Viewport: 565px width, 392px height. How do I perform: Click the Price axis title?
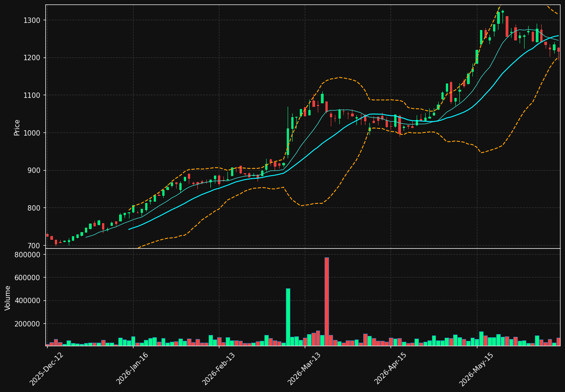tap(17, 127)
